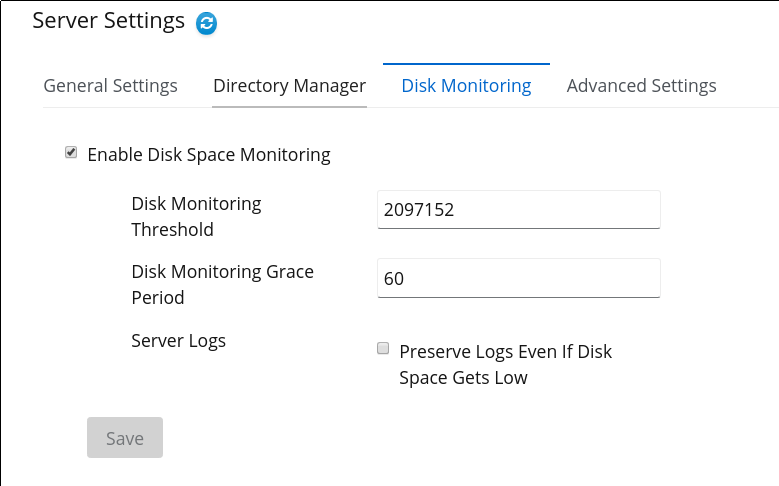
Task: Tick the Preserve Logs checkbox
Action: click(x=383, y=348)
